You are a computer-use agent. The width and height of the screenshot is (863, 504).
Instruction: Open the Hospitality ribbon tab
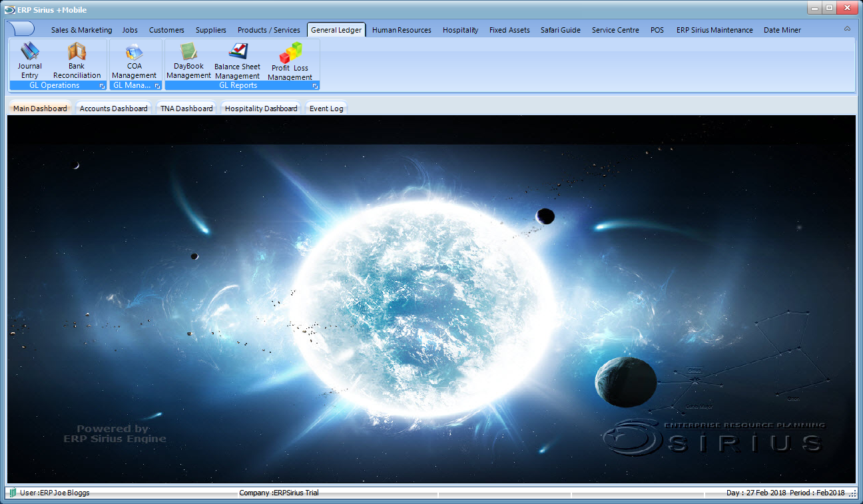[460, 30]
